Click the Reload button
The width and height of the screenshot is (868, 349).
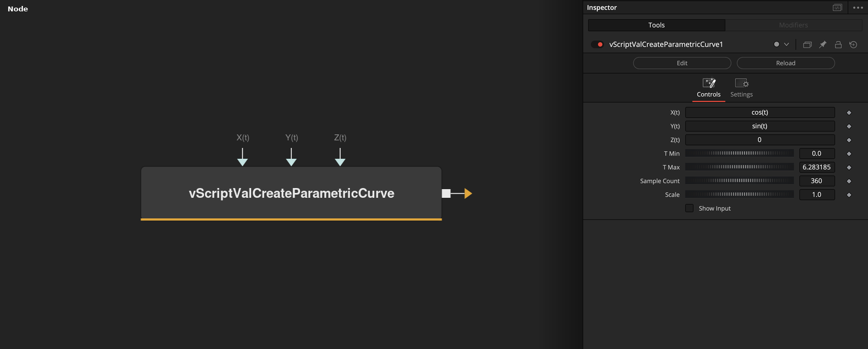[786, 63]
